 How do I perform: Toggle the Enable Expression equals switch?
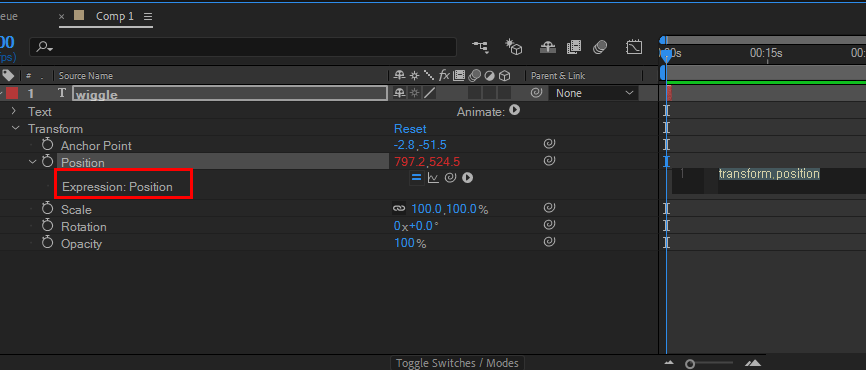[x=416, y=178]
